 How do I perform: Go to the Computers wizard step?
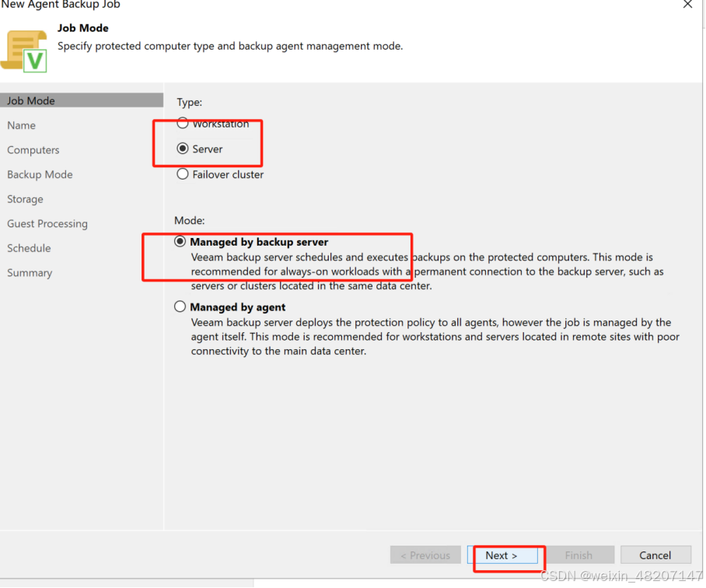click(x=33, y=150)
